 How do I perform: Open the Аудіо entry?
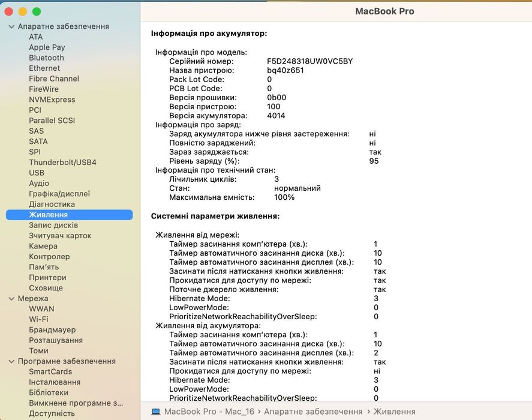(x=38, y=184)
